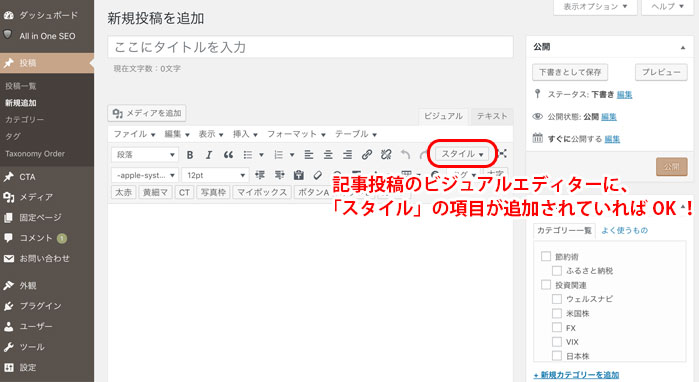Screen dimensions: 699x382
Task: Toggle distraction-free fullscreen editor icon
Action: pyautogui.click(x=502, y=153)
